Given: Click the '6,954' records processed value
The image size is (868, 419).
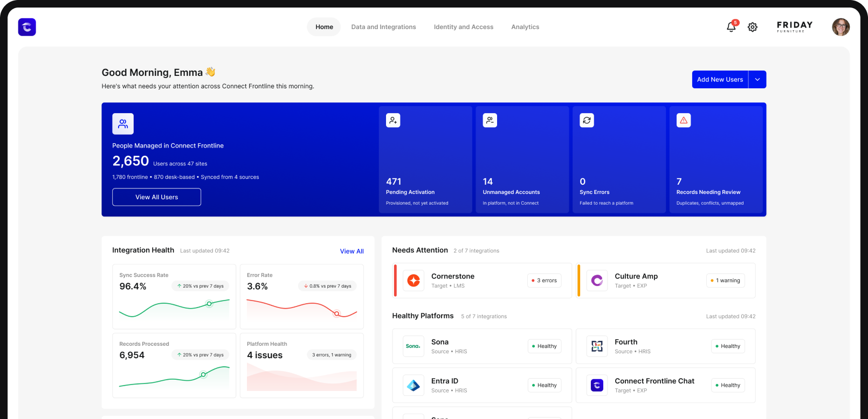Looking at the screenshot, I should (132, 355).
